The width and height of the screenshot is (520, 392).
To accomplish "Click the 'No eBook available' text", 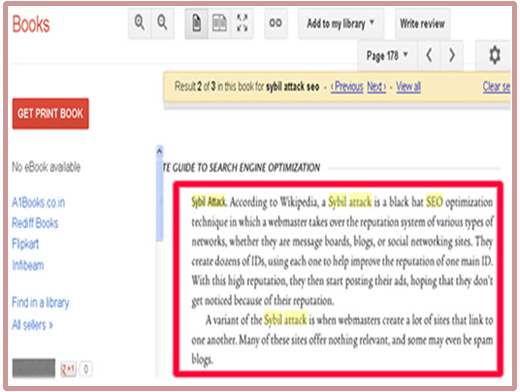I will [46, 167].
